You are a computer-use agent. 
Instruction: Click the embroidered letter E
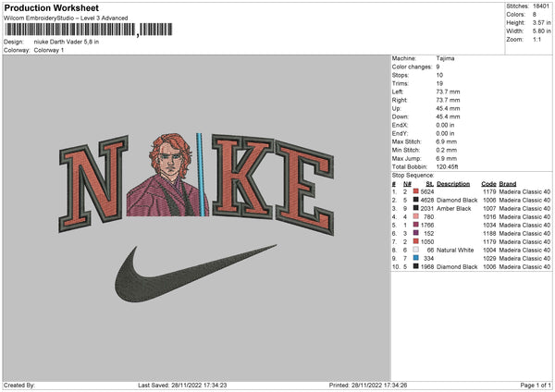[305, 188]
